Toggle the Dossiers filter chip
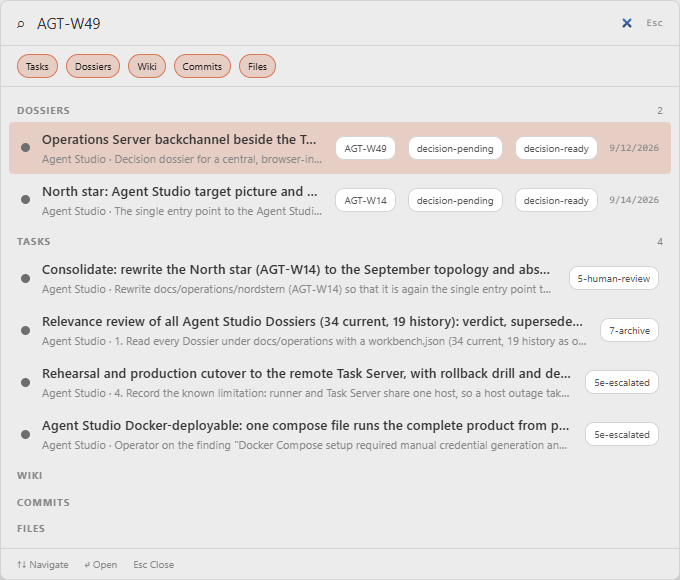This screenshot has width=680, height=580. click(x=93, y=66)
